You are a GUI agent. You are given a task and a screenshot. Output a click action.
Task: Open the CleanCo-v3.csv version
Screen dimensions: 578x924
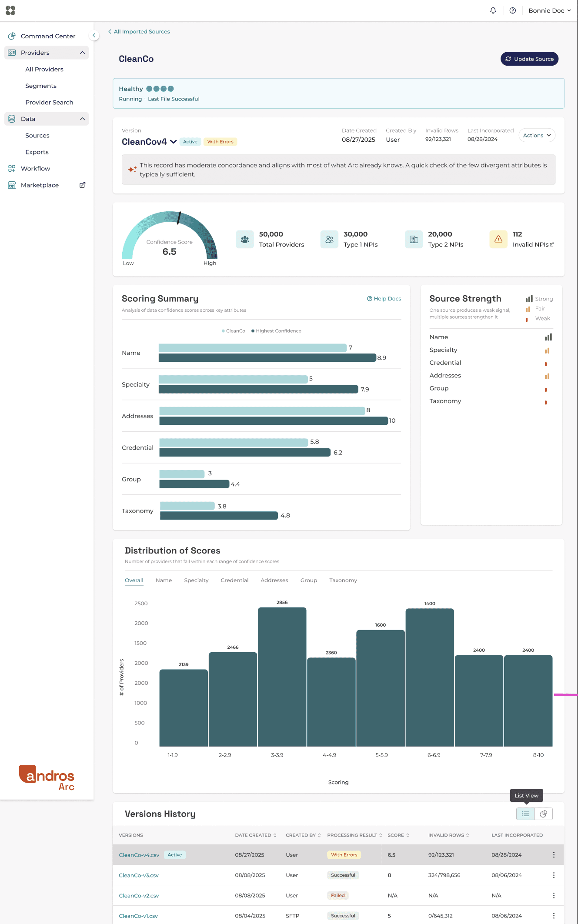139,875
